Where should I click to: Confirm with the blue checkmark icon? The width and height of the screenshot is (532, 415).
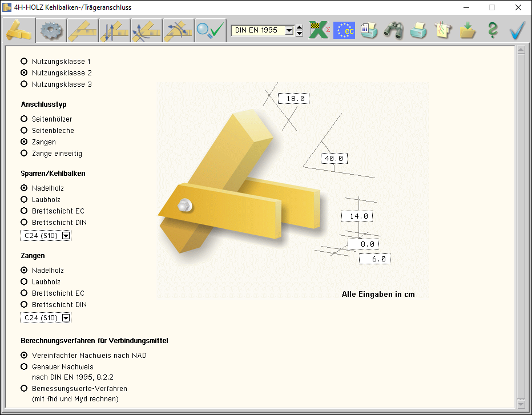(518, 30)
